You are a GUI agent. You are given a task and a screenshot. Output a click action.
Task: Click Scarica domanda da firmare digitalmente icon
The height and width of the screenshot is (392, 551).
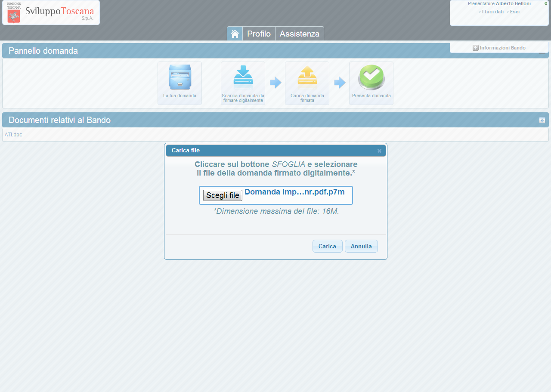point(243,83)
